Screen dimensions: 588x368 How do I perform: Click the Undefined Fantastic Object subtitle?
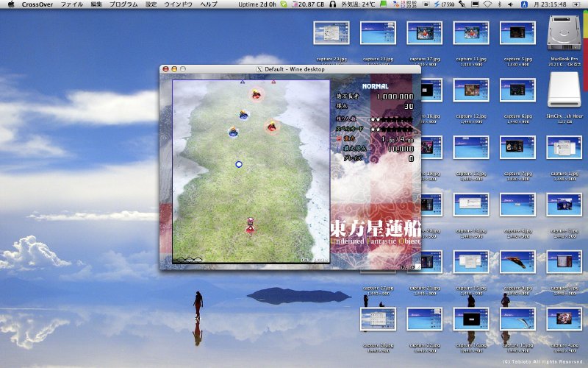click(376, 241)
